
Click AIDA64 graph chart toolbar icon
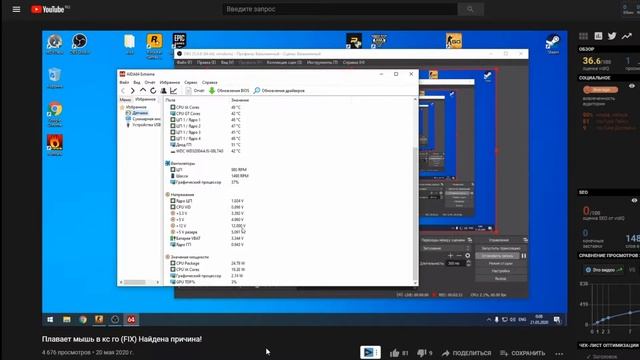(x=173, y=91)
